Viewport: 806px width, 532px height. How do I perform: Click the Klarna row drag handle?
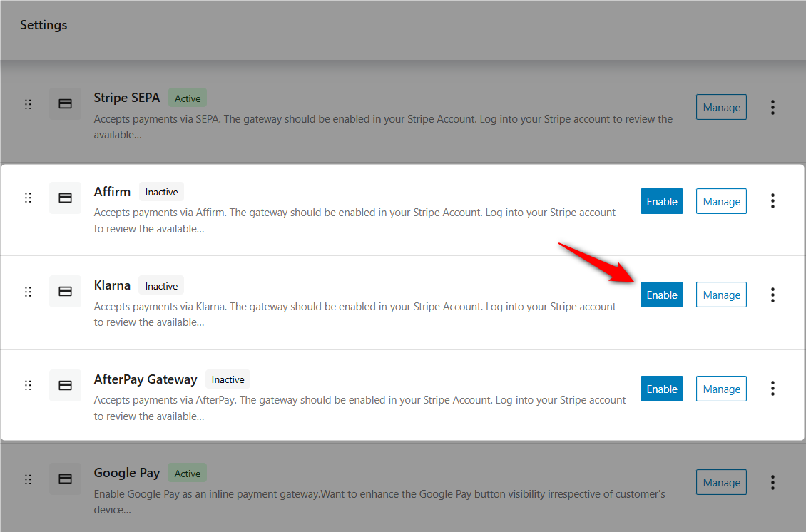[x=28, y=291]
